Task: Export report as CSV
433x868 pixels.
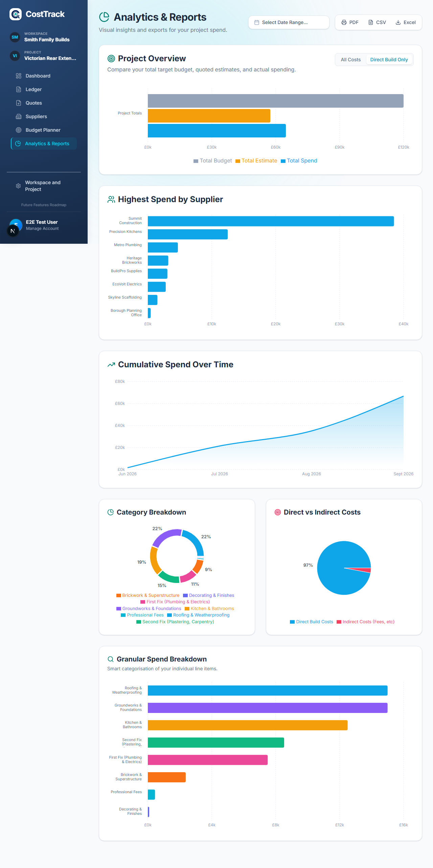Action: [377, 22]
